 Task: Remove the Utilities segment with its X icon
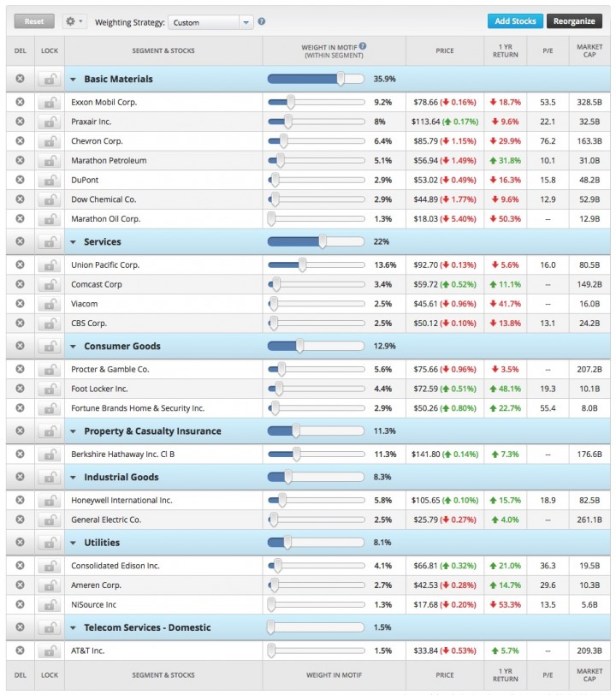pyautogui.click(x=20, y=542)
